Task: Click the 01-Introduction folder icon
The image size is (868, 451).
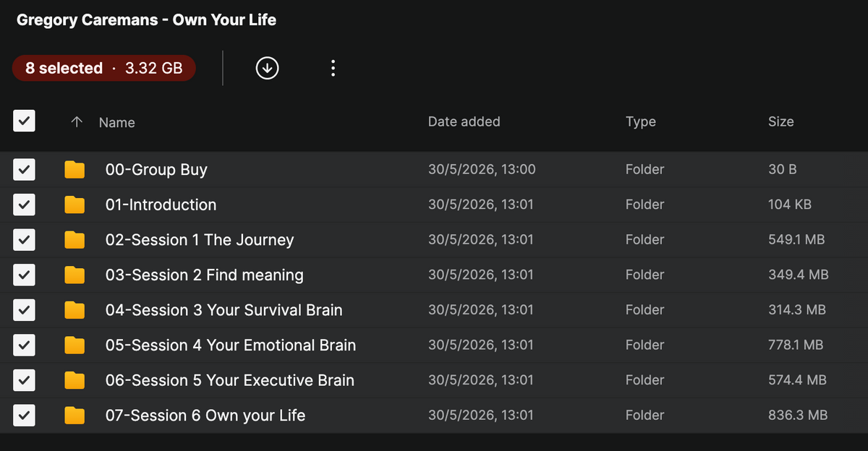Action: (75, 205)
